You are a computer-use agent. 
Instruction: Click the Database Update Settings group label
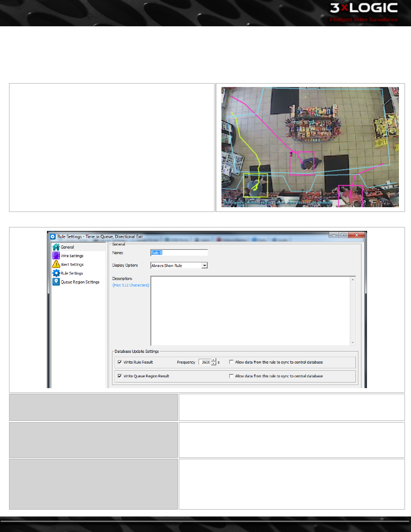coord(137,352)
